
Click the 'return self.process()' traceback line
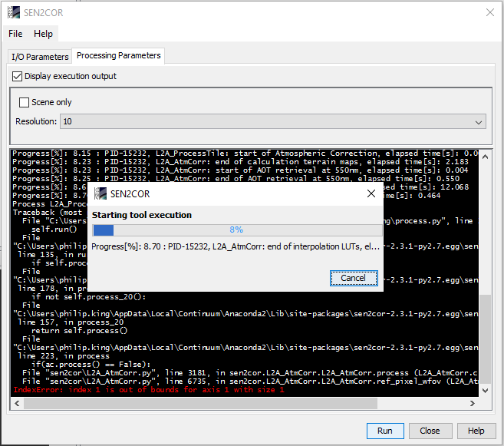coord(79,331)
